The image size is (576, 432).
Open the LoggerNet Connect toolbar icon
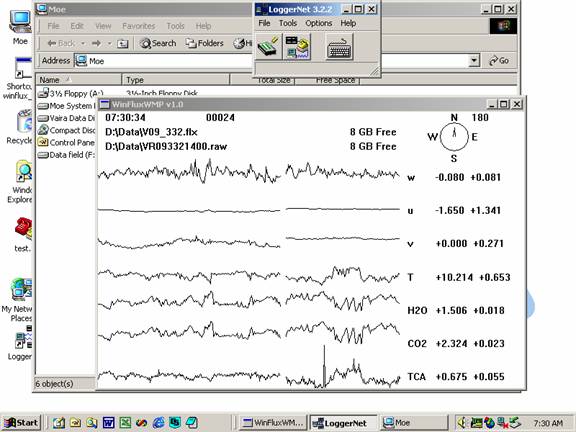(x=269, y=47)
